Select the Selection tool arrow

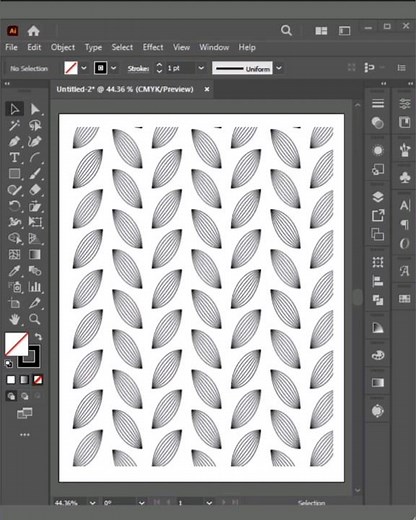point(14,109)
